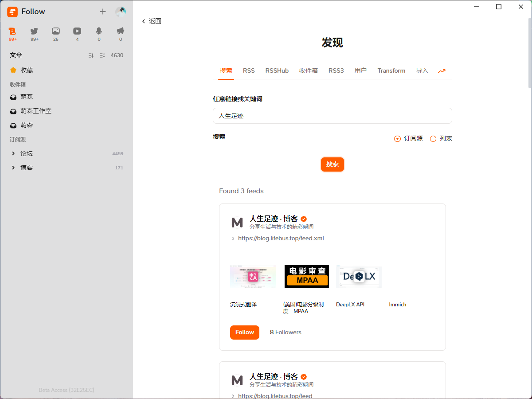Expand the 博客 feed category
532x399 pixels.
[x=13, y=168]
